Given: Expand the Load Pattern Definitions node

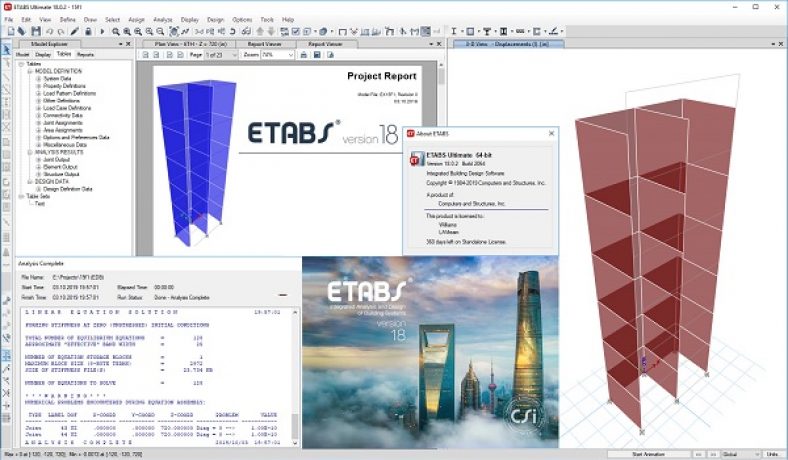Looking at the screenshot, I should pyautogui.click(x=38, y=94).
